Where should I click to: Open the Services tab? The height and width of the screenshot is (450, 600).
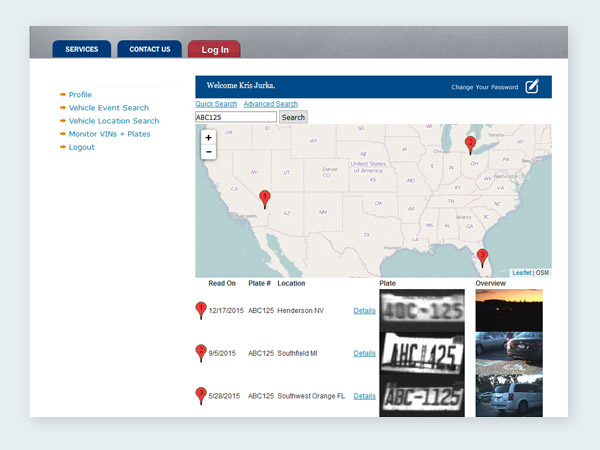pyautogui.click(x=82, y=49)
